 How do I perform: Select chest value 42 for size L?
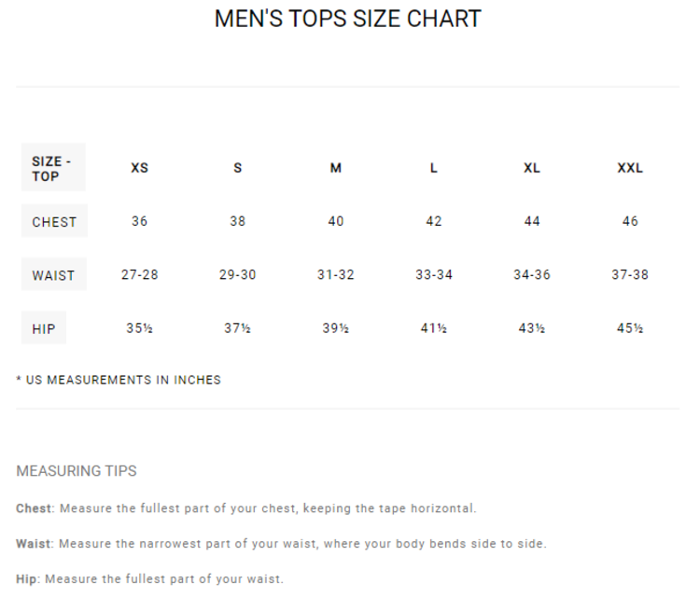tap(434, 222)
